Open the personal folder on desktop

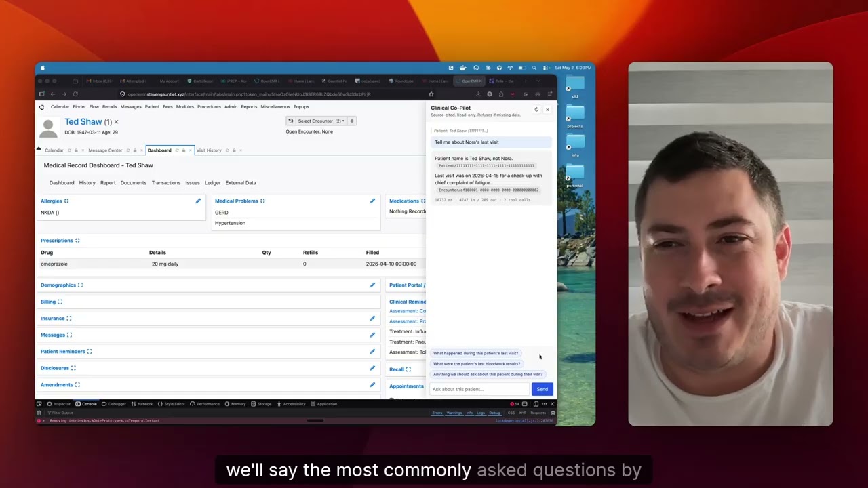[x=575, y=175]
